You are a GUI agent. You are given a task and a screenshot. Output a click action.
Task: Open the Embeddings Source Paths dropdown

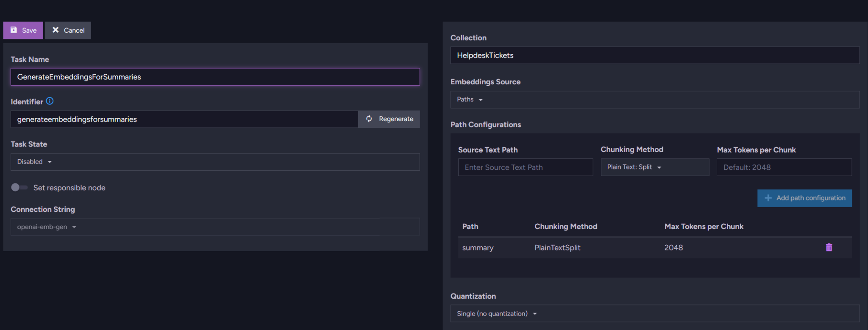click(x=655, y=100)
